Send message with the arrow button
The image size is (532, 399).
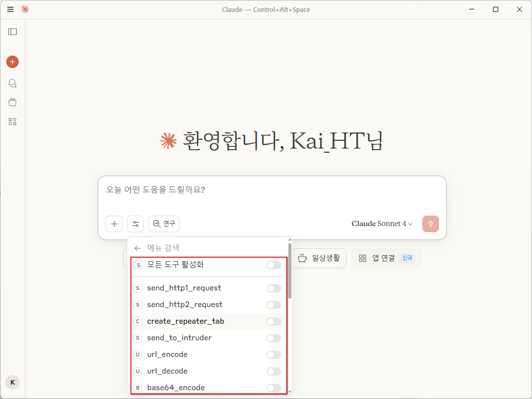431,224
